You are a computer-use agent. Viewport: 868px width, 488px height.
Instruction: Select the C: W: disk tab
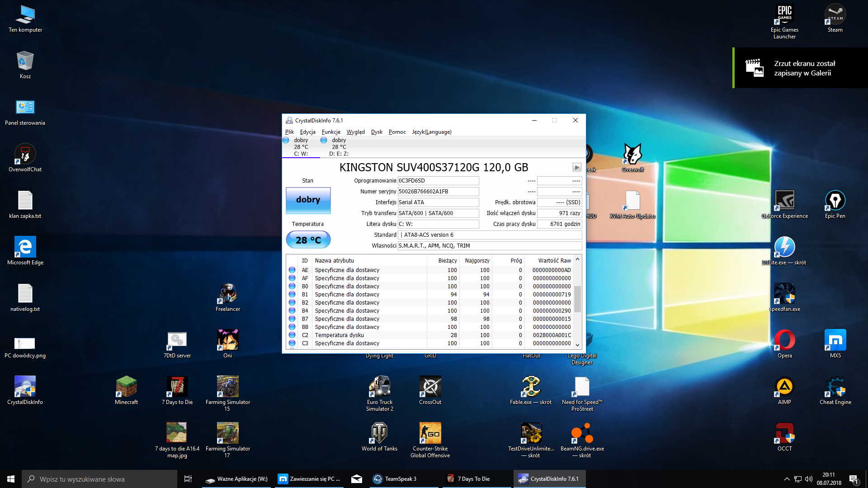[x=301, y=147]
